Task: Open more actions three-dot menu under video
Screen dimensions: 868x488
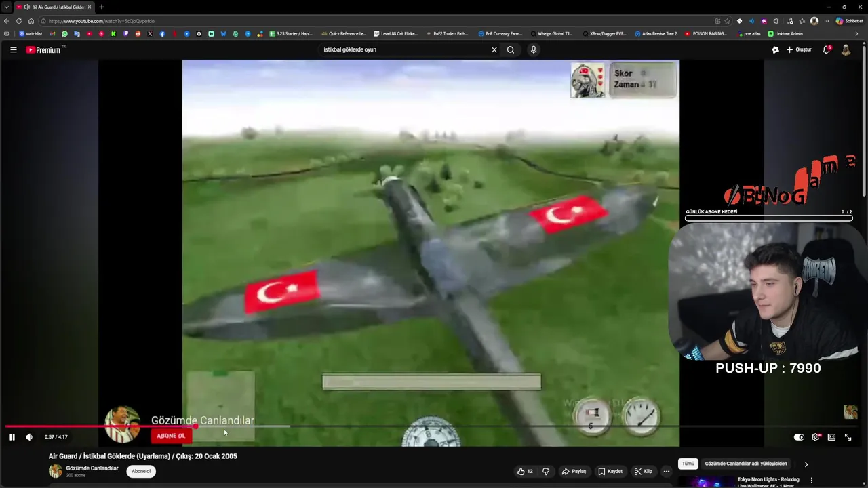Action: [x=667, y=471]
